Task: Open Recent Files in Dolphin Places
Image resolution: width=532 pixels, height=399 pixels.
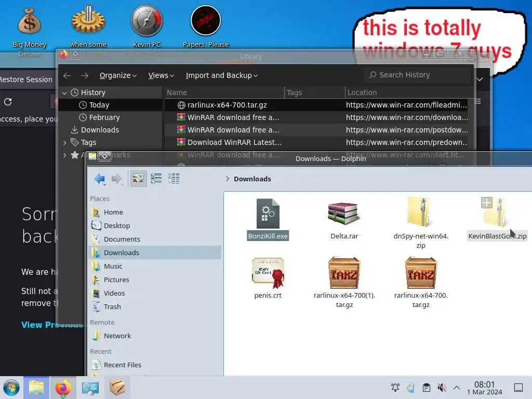Action: [x=155, y=365]
